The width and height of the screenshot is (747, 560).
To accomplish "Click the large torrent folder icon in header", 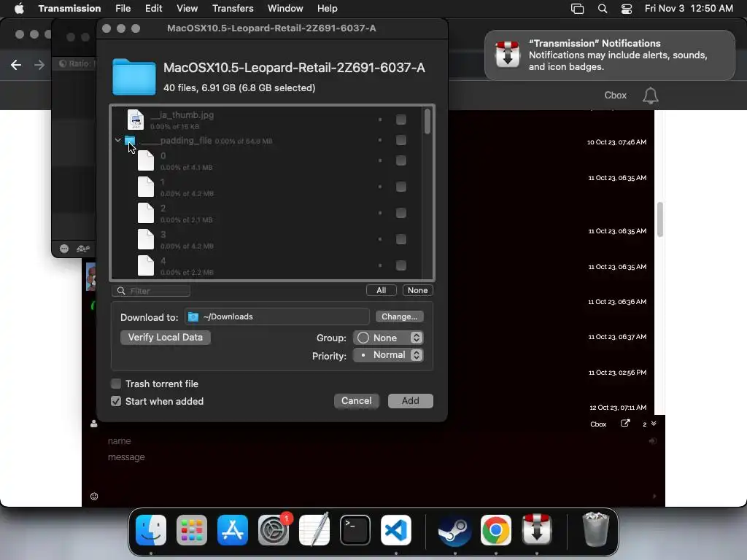I will (x=134, y=77).
